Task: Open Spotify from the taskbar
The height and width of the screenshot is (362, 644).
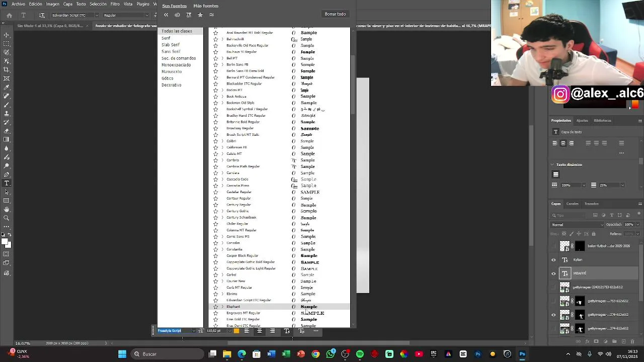Action: 360,354
